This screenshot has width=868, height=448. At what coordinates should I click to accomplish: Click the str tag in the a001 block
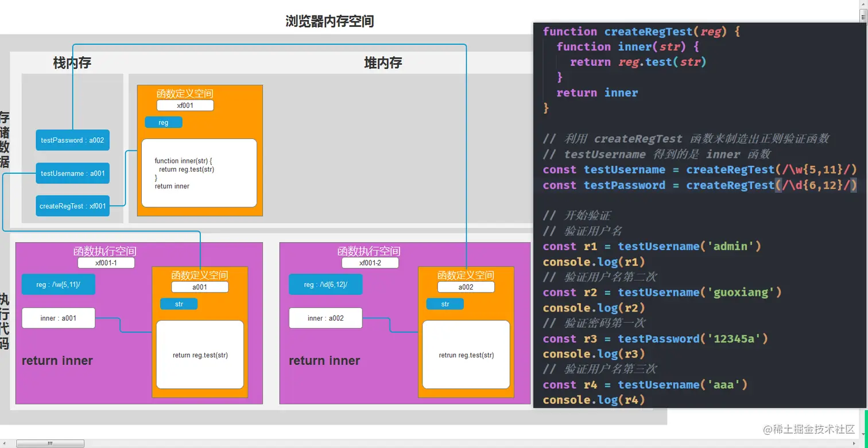pos(179,304)
